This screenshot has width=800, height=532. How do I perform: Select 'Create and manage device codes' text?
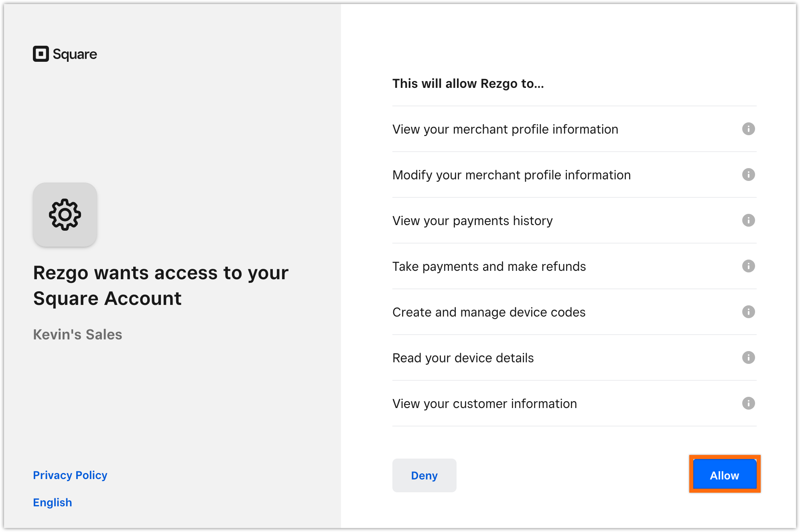pos(489,312)
